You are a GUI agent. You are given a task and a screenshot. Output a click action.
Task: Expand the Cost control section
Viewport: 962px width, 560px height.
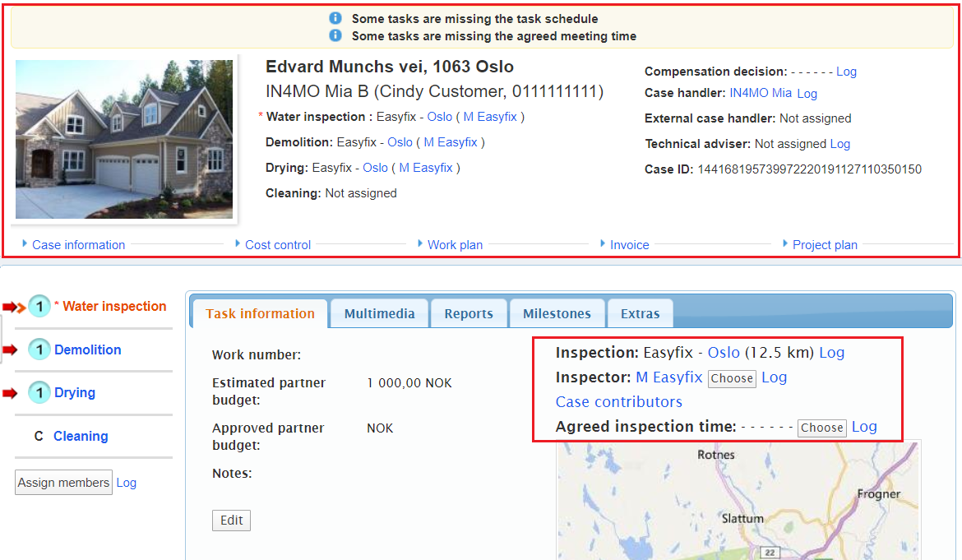coord(277,244)
